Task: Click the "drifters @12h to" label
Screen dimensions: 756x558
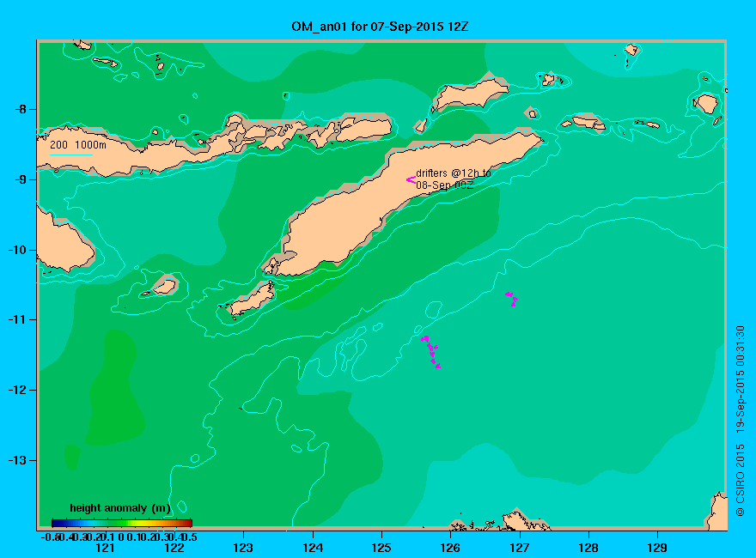Action: [454, 173]
